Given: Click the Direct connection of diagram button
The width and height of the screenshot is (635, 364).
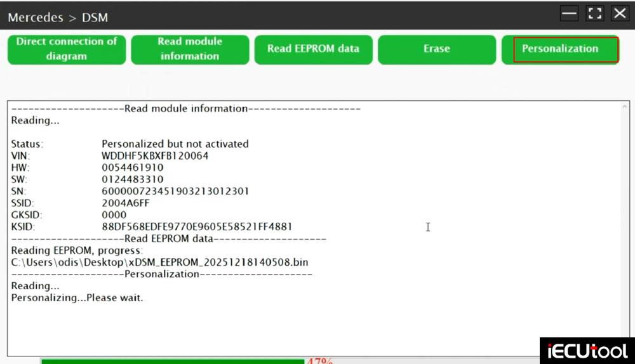Looking at the screenshot, I should (67, 49).
